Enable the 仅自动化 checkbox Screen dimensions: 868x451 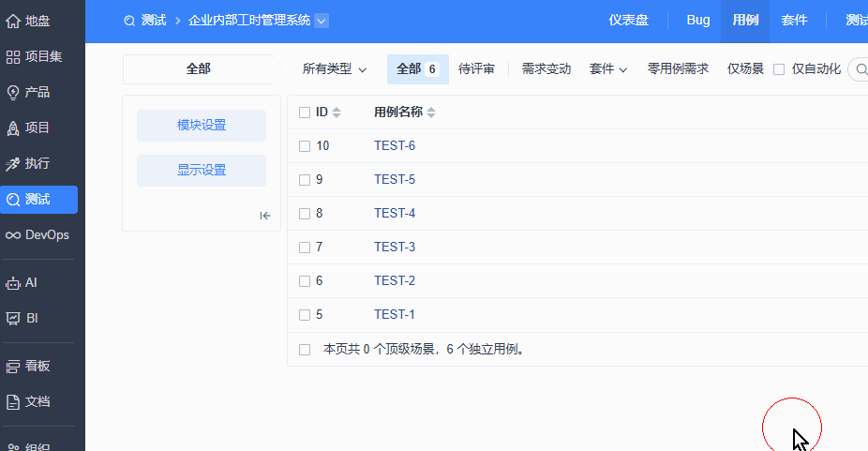coord(779,69)
